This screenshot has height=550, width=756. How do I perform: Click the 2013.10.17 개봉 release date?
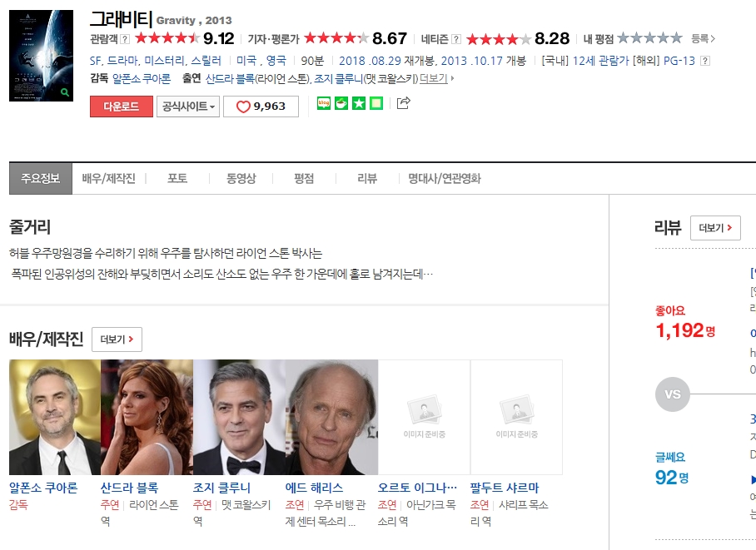(x=483, y=61)
